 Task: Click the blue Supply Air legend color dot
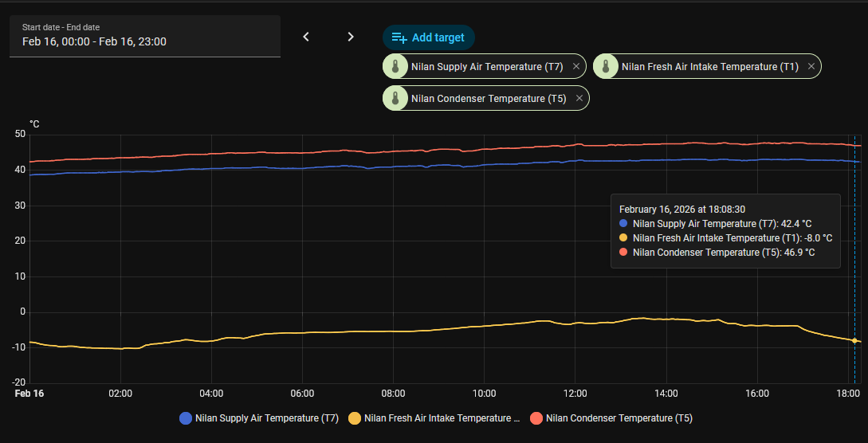pyautogui.click(x=186, y=418)
